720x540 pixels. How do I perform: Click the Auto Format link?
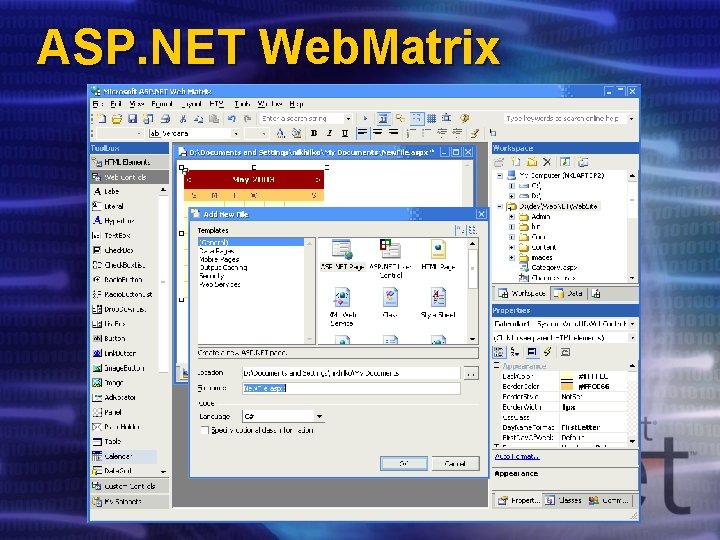coord(517,456)
